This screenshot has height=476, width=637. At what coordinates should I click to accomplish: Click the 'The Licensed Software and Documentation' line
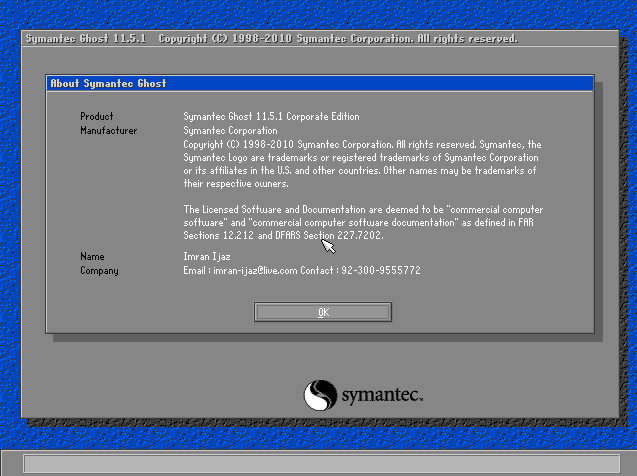(x=363, y=210)
